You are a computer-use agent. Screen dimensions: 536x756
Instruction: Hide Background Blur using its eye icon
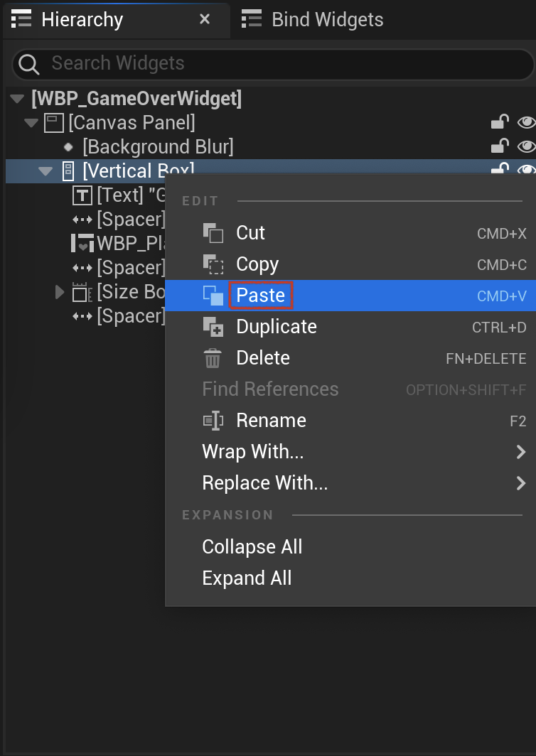point(526,146)
